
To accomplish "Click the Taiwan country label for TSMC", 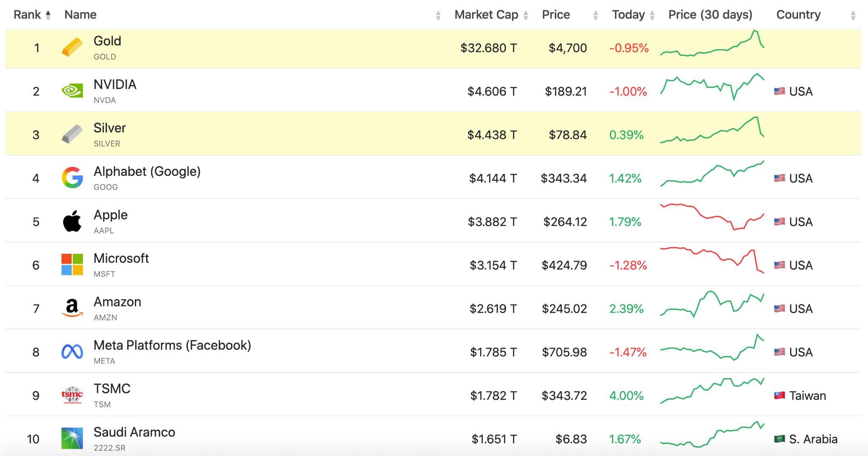I will (x=807, y=395).
